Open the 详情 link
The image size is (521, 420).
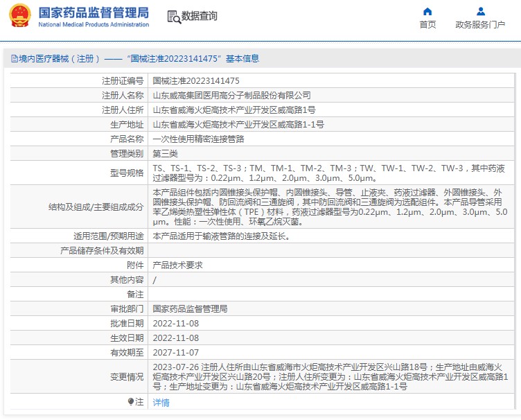(x=161, y=403)
